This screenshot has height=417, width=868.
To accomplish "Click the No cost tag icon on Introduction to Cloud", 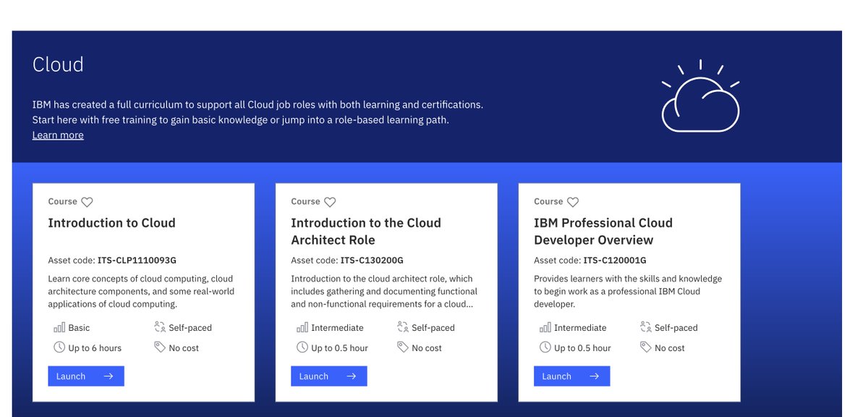I will (160, 347).
